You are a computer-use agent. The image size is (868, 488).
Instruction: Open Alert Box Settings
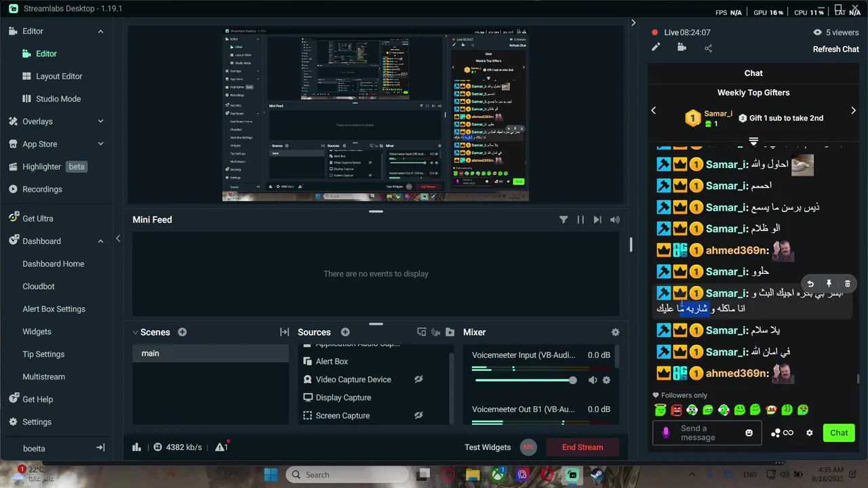coord(54,309)
